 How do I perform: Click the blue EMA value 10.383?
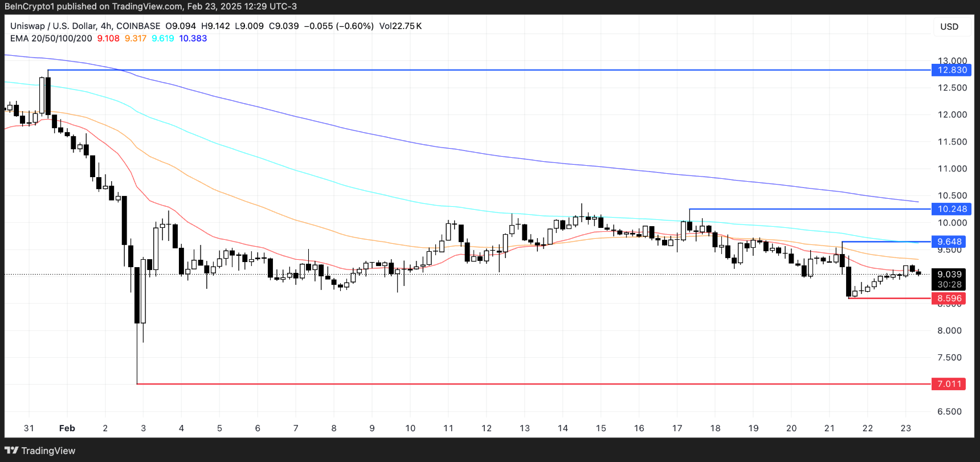coord(193,39)
